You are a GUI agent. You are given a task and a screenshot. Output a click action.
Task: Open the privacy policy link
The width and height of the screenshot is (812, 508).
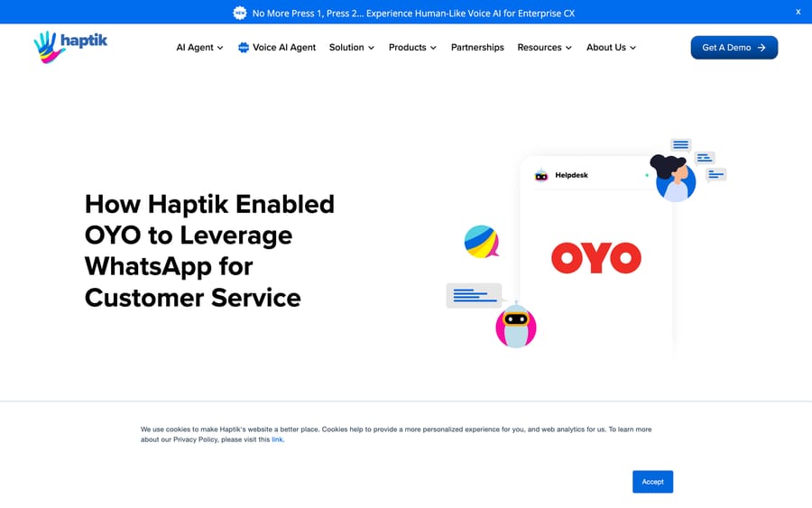278,439
